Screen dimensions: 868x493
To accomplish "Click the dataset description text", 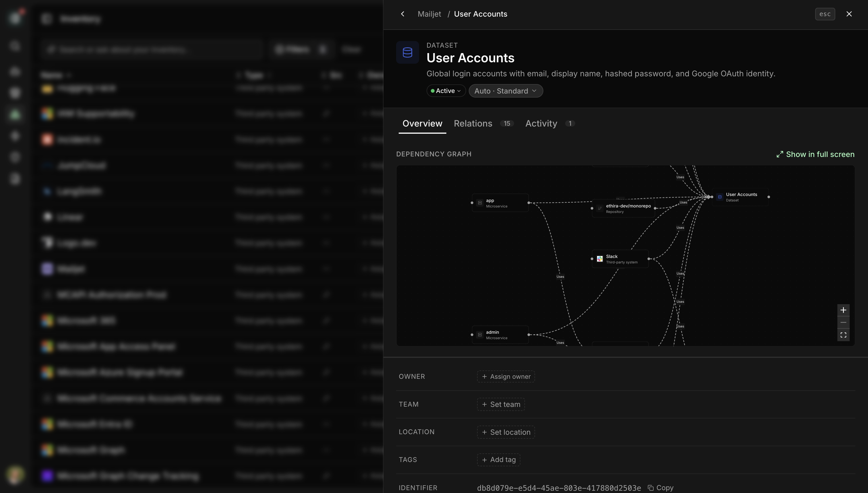I will click(x=601, y=74).
